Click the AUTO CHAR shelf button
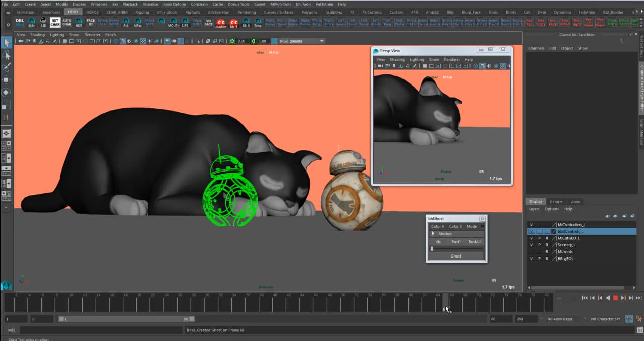The width and height of the screenshot is (644, 341). [x=67, y=22]
